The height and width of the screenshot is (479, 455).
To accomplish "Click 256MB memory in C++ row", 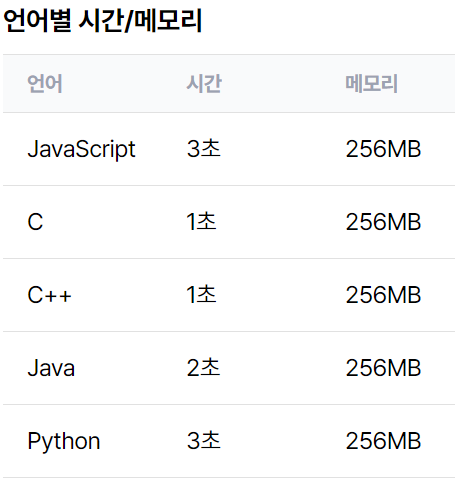I will pos(383,295).
